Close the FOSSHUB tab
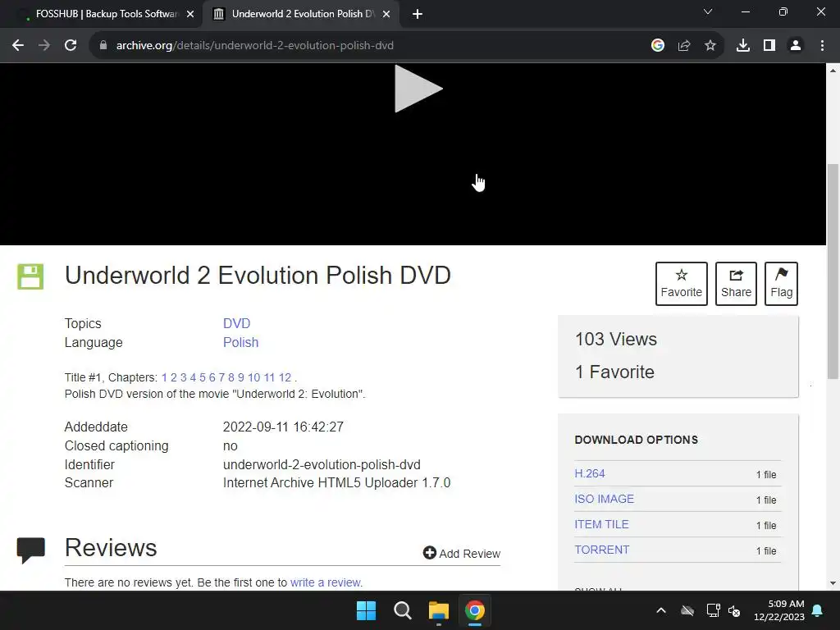The image size is (840, 630). coord(190,14)
